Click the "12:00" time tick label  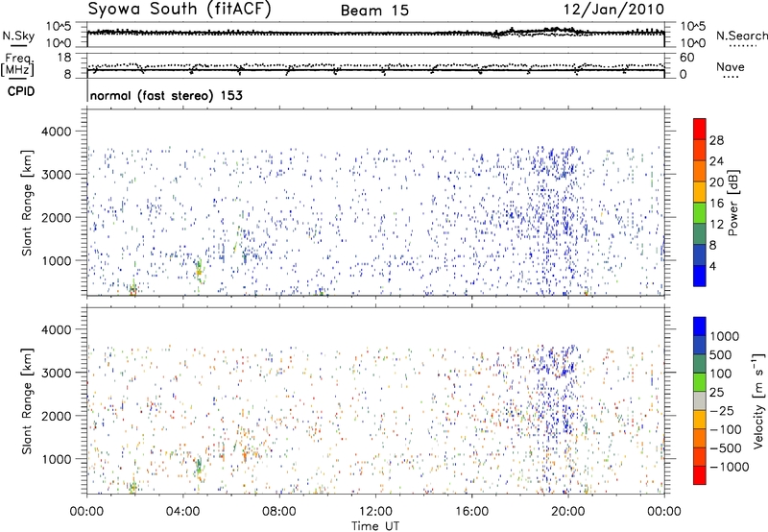tap(375, 512)
